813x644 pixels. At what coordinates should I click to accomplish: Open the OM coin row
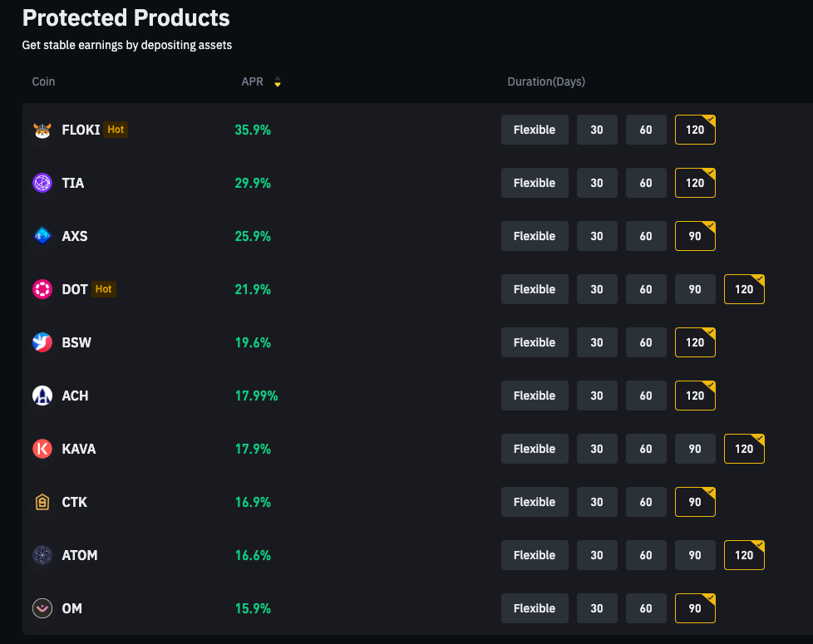(x=71, y=608)
